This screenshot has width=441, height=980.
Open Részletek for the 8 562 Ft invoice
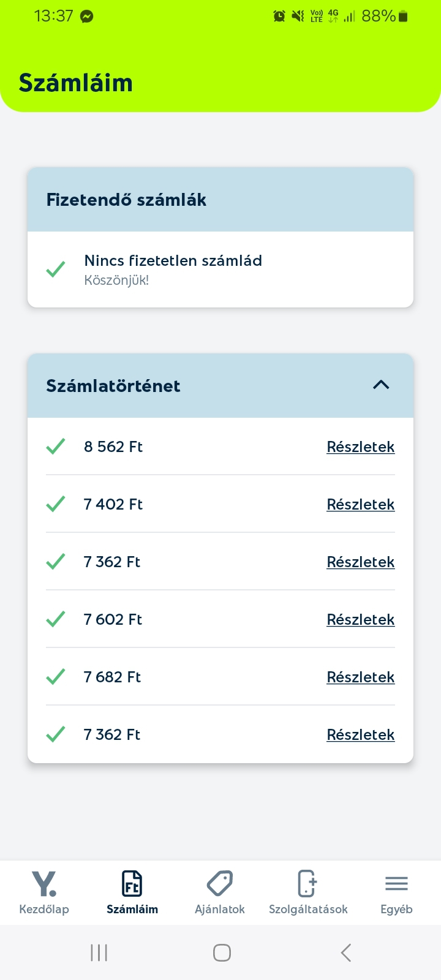tap(361, 447)
